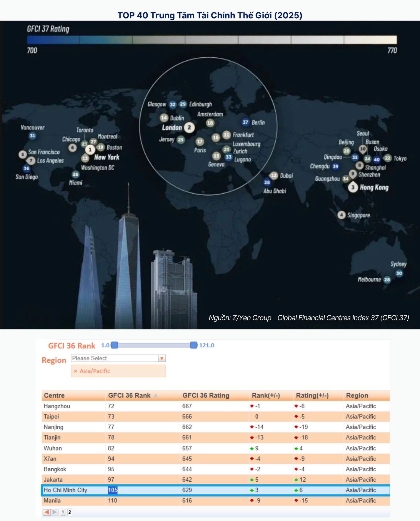Click the London marker numbered 2
This screenshot has height=521, width=420.
[x=189, y=127]
